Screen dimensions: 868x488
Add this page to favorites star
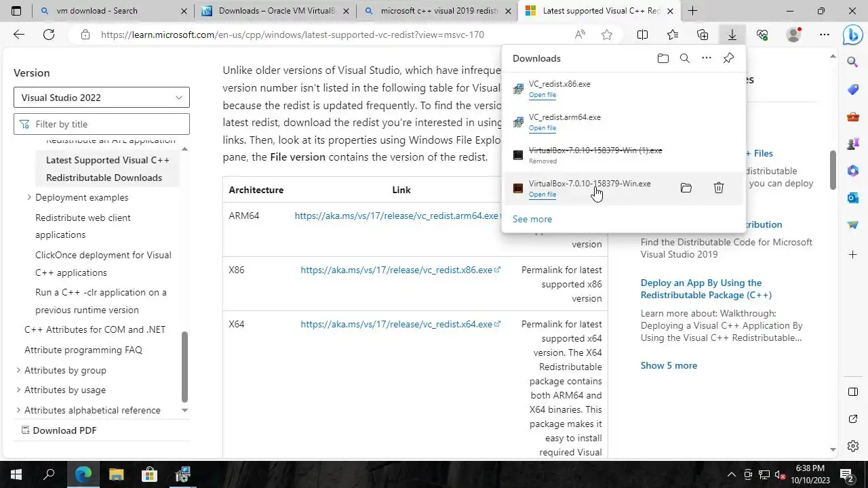click(x=607, y=35)
